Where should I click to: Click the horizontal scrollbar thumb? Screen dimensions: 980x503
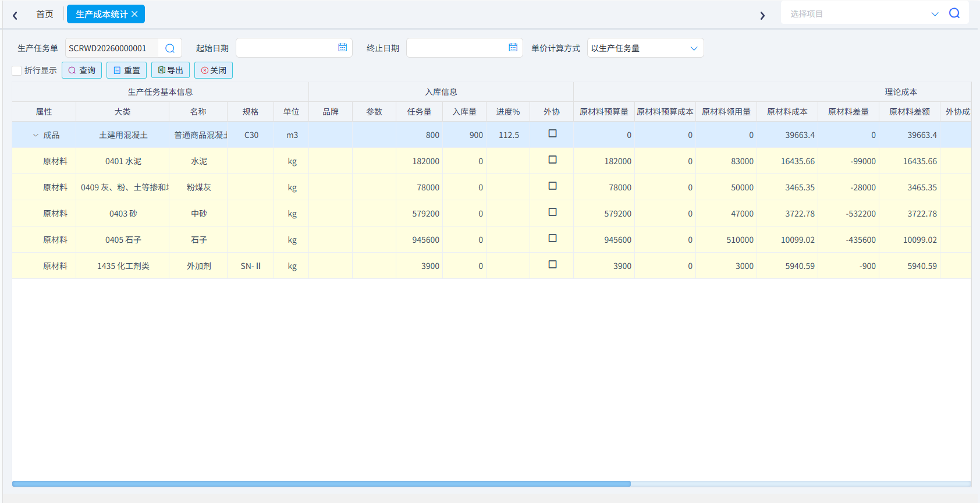(x=321, y=484)
